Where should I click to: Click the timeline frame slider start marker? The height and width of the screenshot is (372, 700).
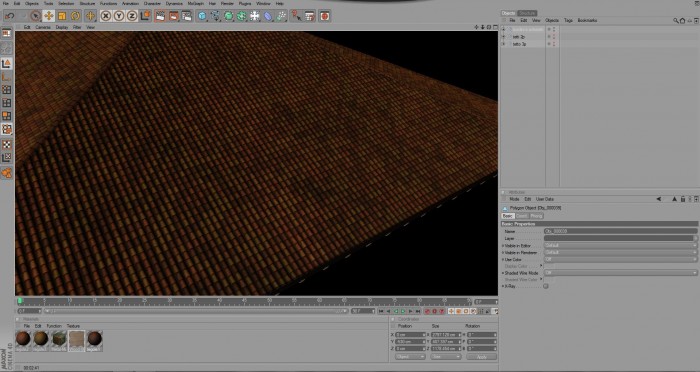(20, 301)
